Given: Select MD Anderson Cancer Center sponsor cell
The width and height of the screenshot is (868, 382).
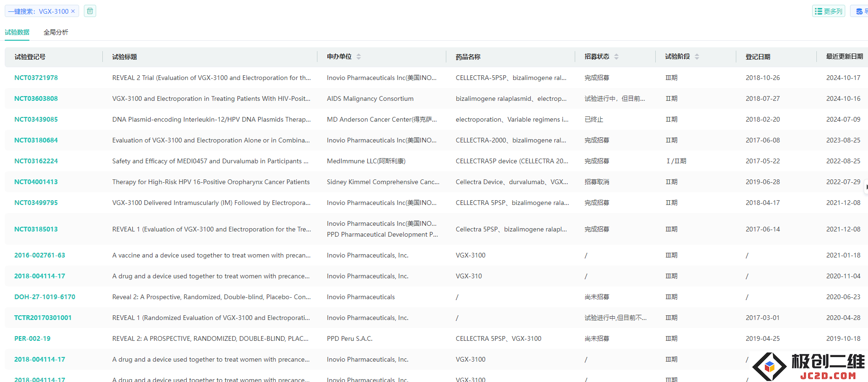Looking at the screenshot, I should coord(382,119).
